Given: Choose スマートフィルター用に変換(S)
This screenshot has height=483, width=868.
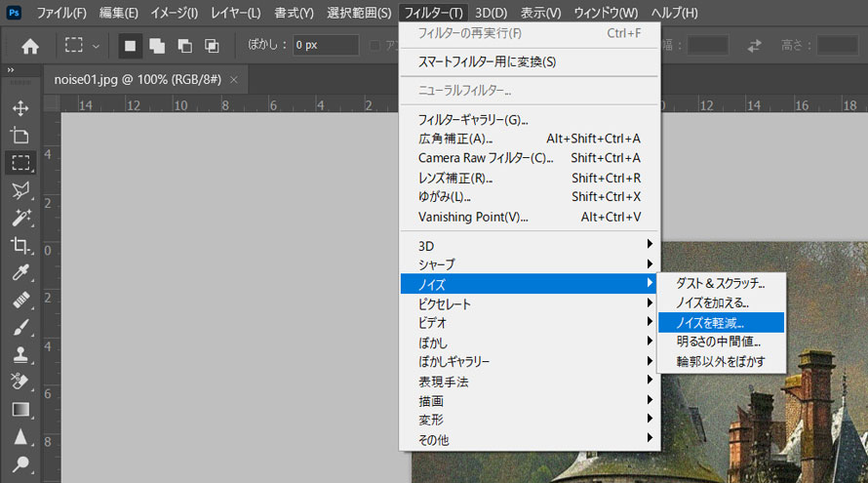Looking at the screenshot, I should click(x=530, y=62).
